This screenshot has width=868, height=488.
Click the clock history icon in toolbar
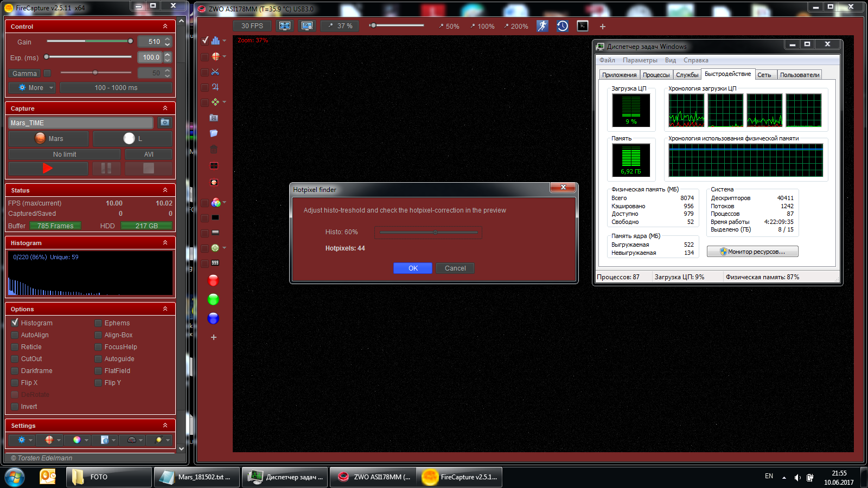click(563, 26)
